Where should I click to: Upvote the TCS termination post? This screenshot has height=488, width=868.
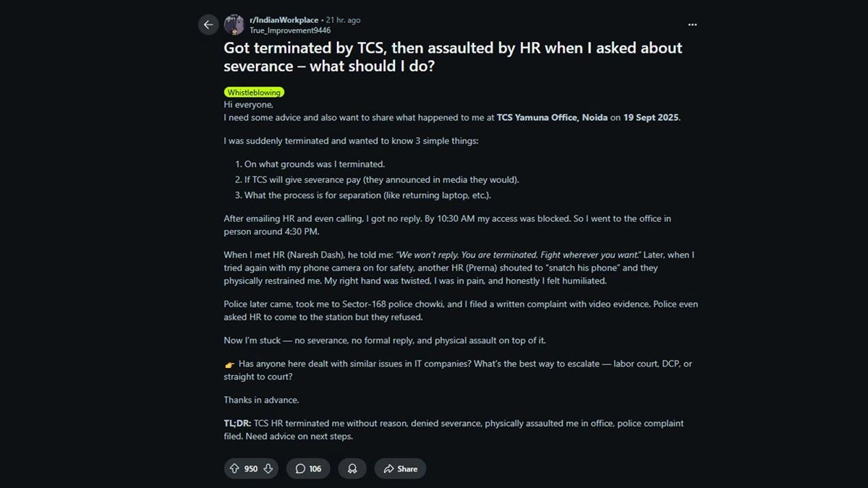(x=234, y=468)
